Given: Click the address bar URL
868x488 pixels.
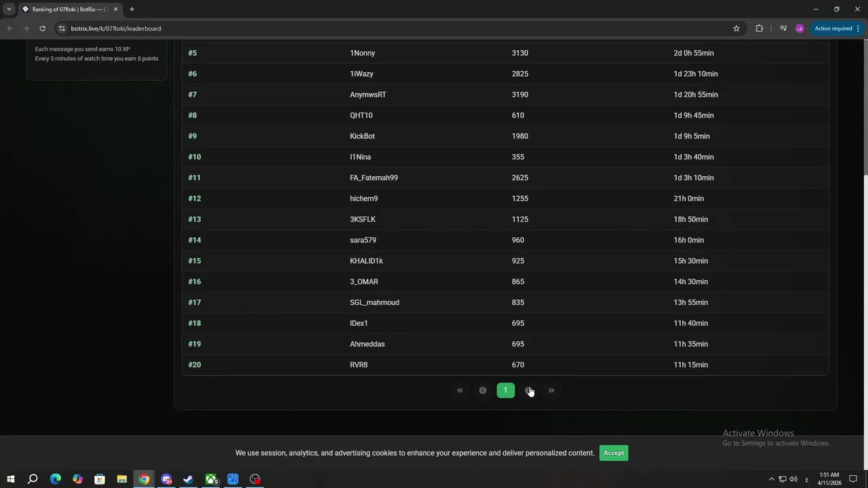Looking at the screenshot, I should click(116, 28).
